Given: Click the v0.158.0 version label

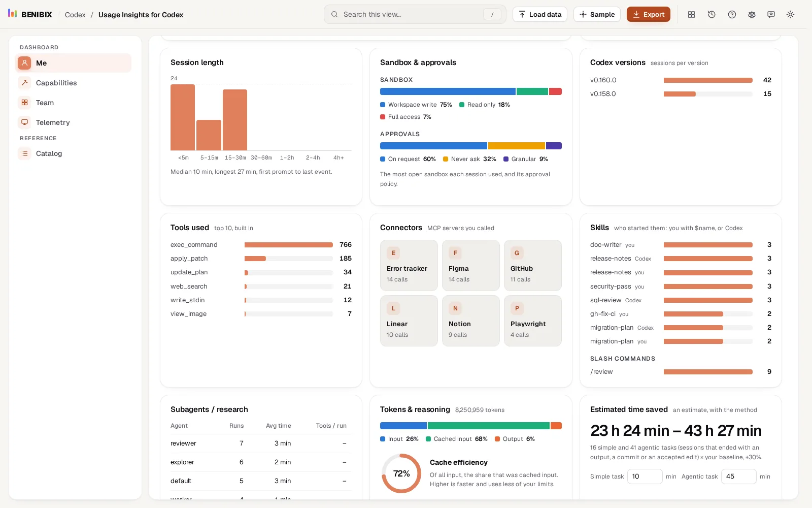Looking at the screenshot, I should [603, 94].
